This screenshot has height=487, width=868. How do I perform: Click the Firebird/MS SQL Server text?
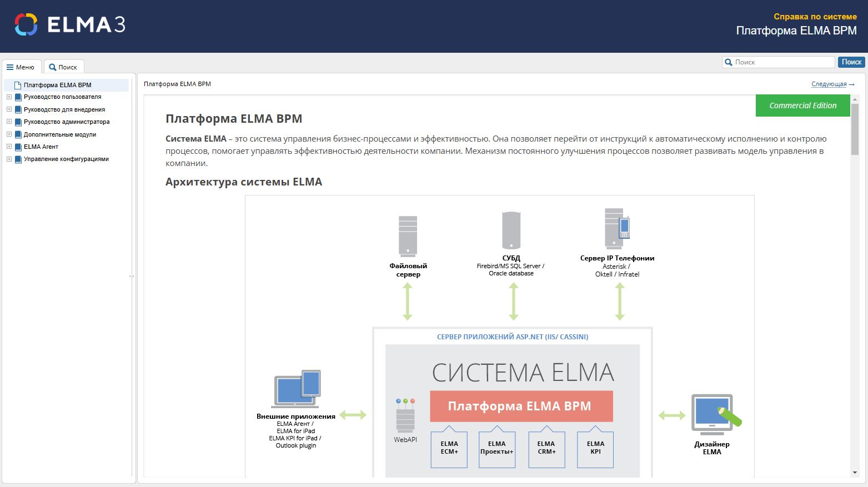(510, 266)
